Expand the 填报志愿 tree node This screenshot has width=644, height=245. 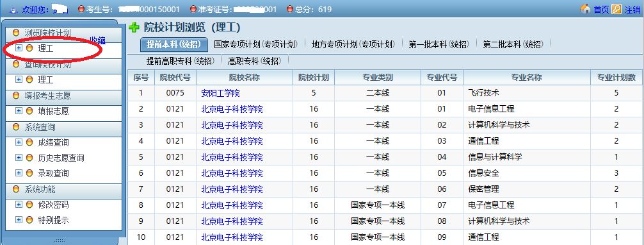tap(19, 111)
